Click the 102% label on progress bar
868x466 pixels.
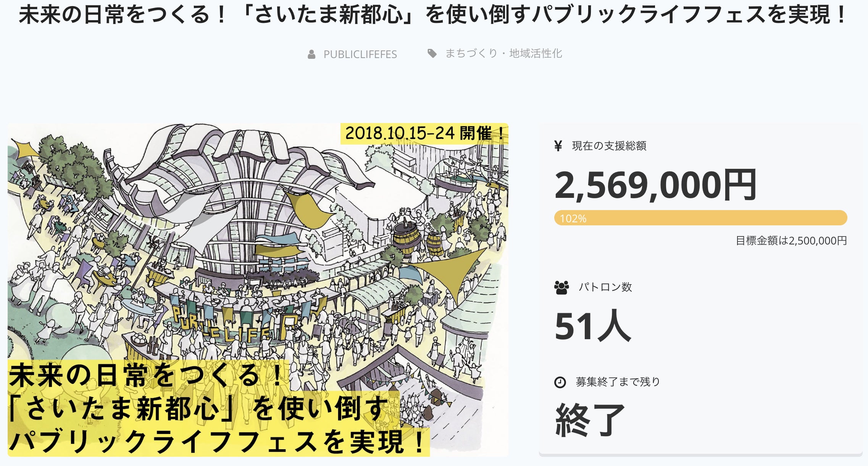click(573, 218)
